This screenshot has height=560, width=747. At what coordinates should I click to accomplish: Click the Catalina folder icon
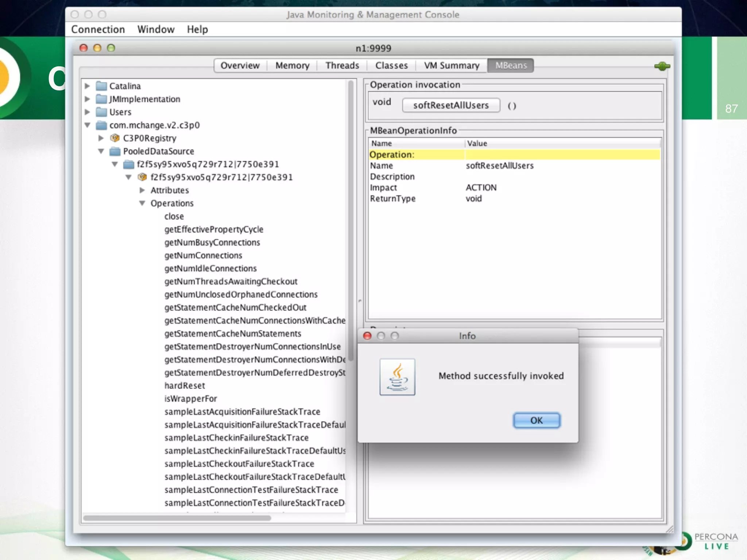[x=101, y=86]
